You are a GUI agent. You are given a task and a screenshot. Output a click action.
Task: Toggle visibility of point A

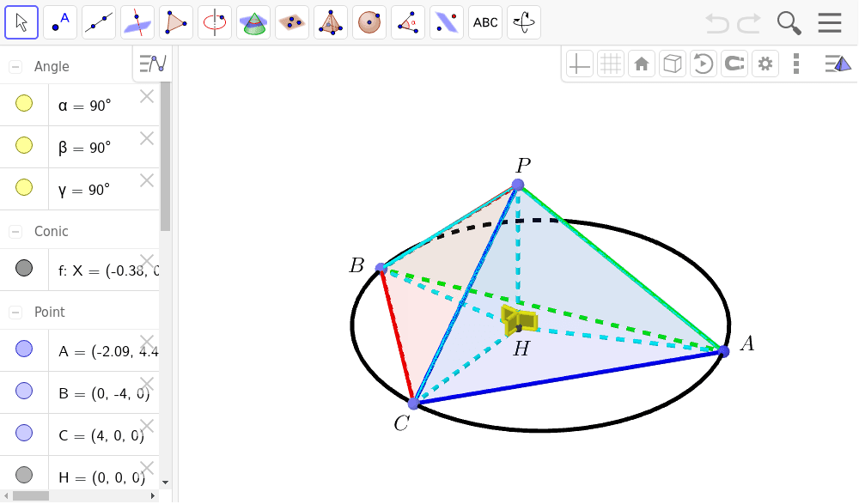(x=23, y=349)
